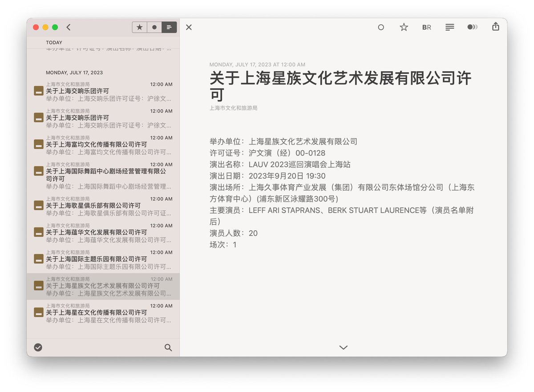Star the current article
This screenshot has width=534, height=392.
click(404, 27)
